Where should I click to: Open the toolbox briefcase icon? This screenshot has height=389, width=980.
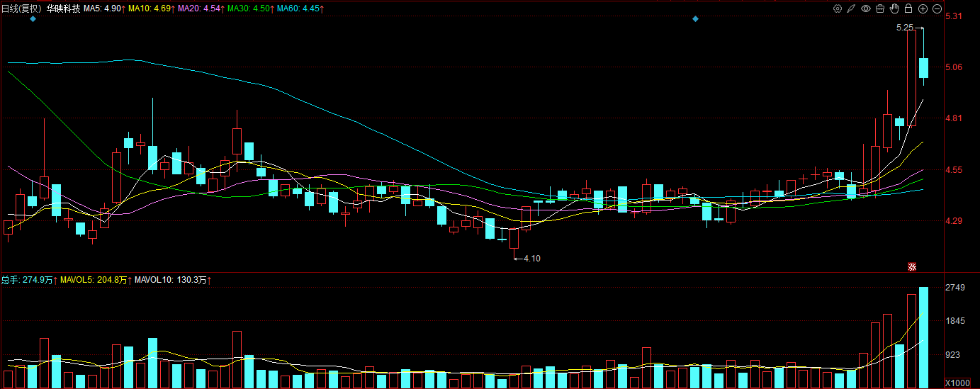pyautogui.click(x=880, y=9)
